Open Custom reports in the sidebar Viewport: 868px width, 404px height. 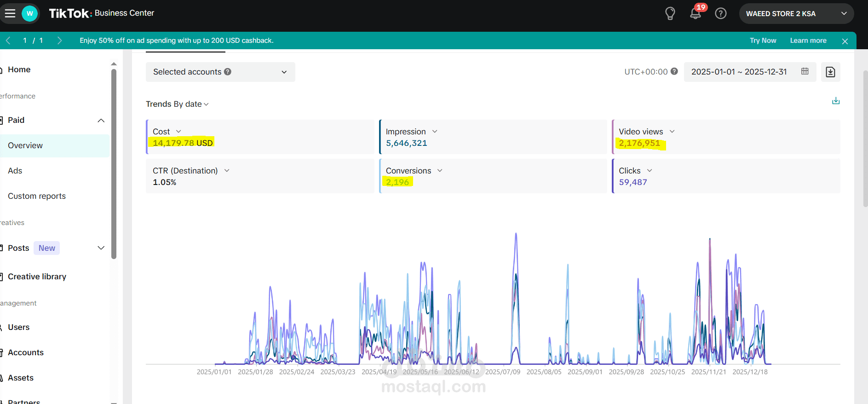[x=37, y=196]
